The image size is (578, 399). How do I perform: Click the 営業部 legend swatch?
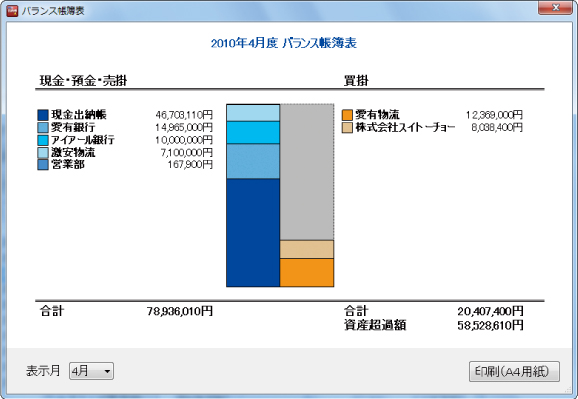click(43, 164)
